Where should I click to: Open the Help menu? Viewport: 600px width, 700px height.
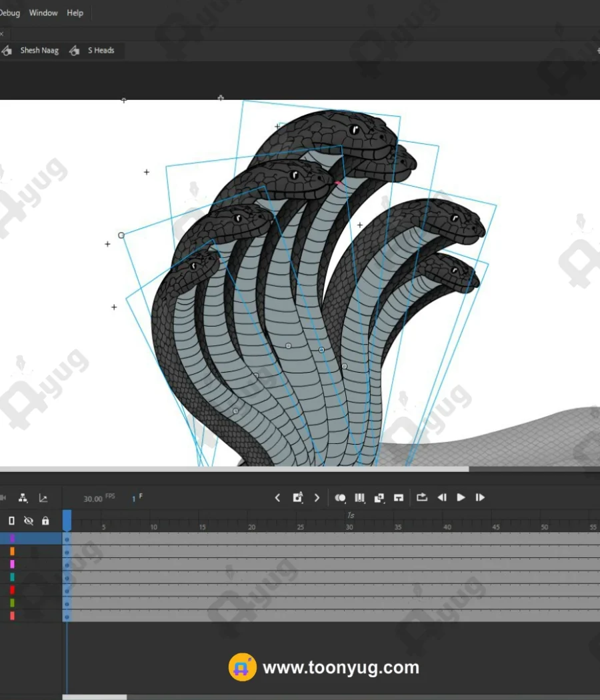coord(75,13)
